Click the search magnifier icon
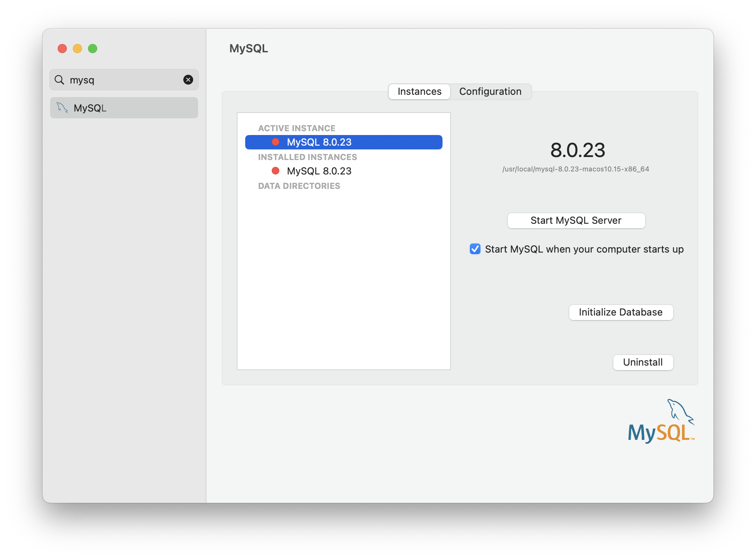The image size is (756, 559). 59,80
